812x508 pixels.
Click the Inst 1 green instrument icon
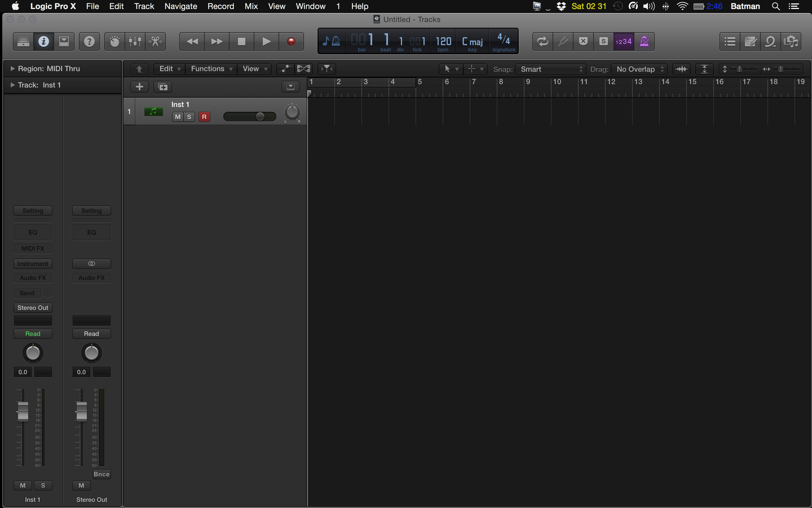153,111
